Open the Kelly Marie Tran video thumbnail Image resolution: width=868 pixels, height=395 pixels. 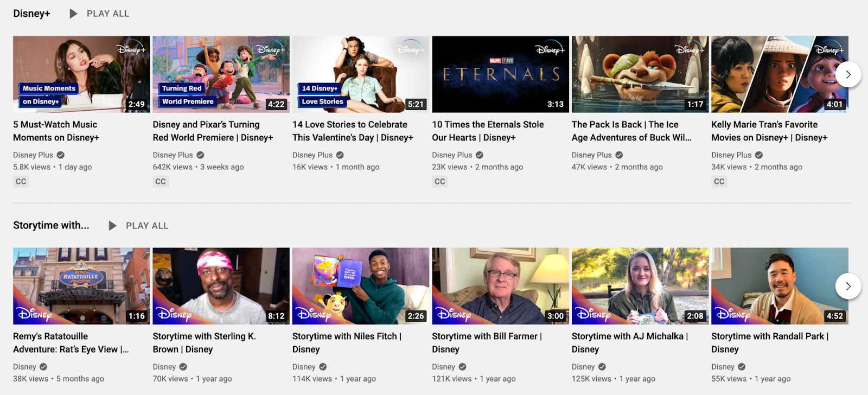coord(780,74)
